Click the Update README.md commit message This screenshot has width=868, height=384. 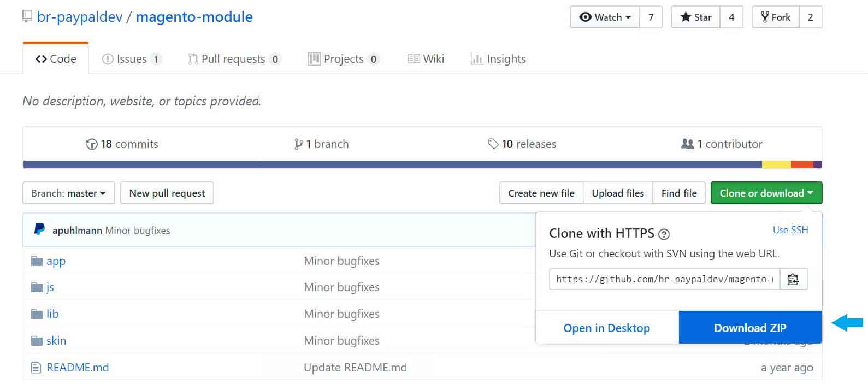click(356, 368)
